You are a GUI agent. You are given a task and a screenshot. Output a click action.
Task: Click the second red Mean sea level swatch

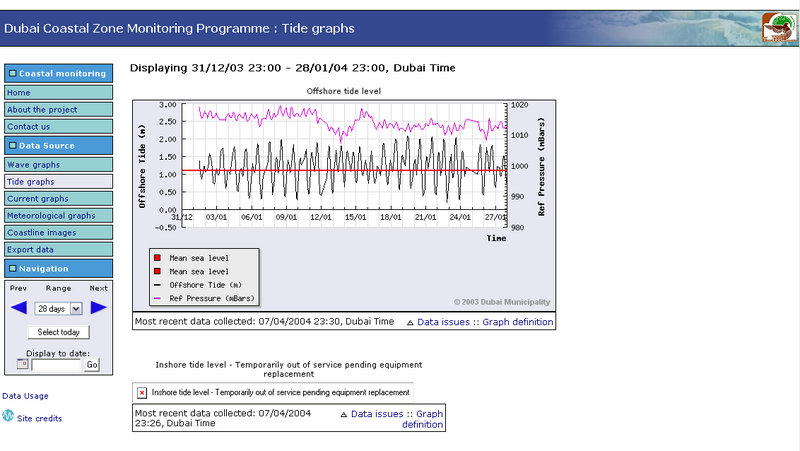[157, 271]
